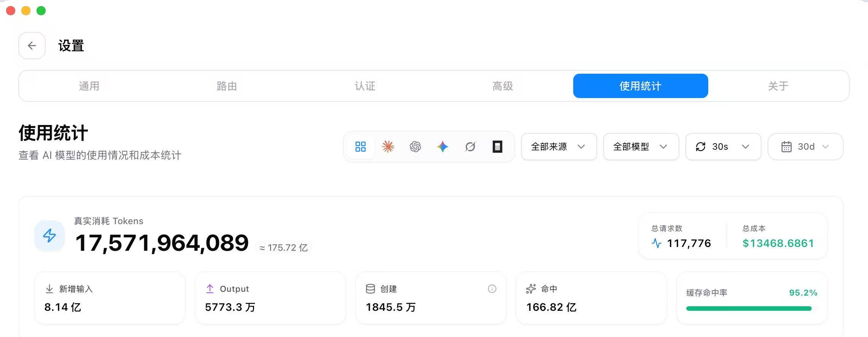Click the total cost $13468.6861 value
This screenshot has width=868, height=337.
click(x=778, y=243)
